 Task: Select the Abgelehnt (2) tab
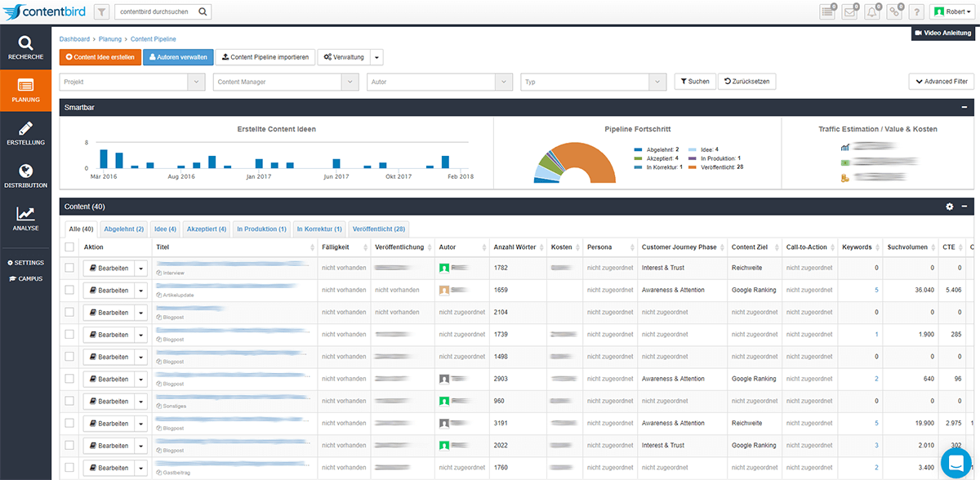[124, 229]
